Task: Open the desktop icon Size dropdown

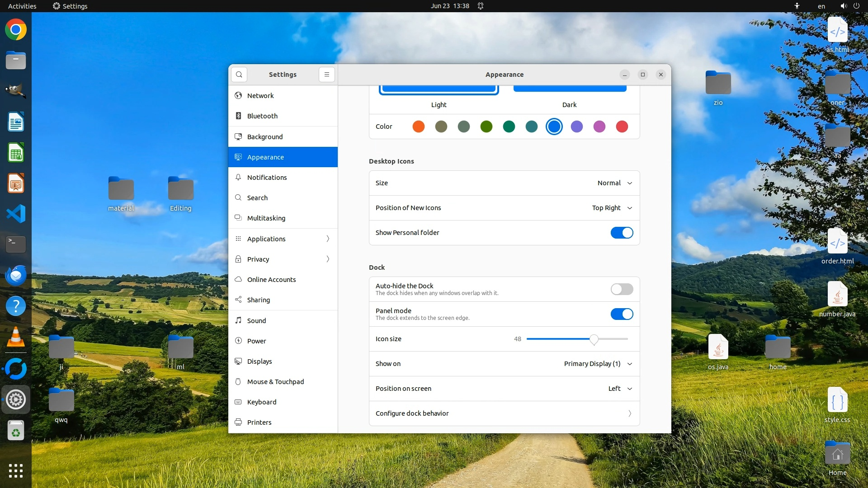Action: coord(614,183)
